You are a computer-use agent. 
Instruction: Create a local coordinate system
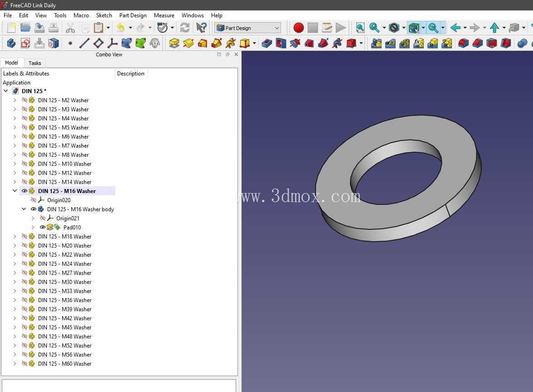[x=113, y=44]
